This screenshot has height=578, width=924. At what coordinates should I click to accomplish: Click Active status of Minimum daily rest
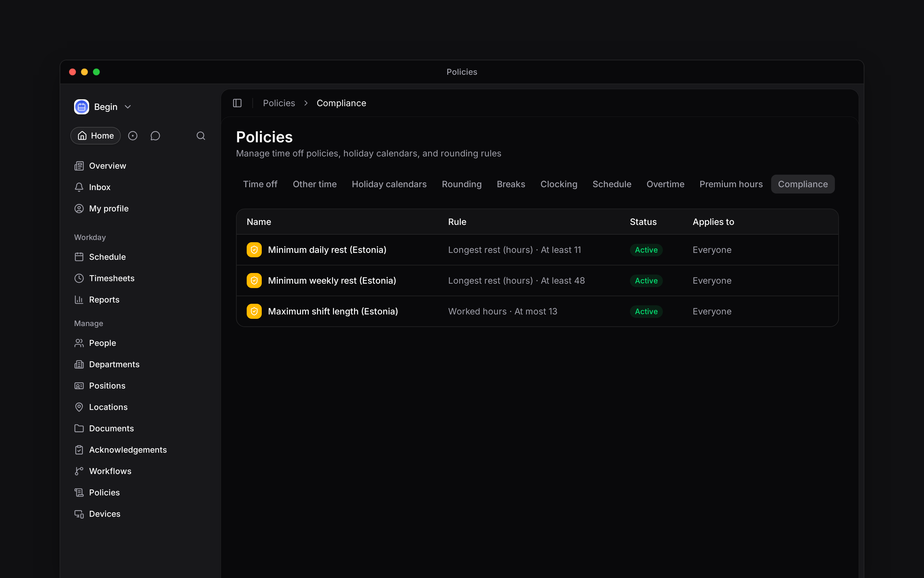pyautogui.click(x=646, y=250)
